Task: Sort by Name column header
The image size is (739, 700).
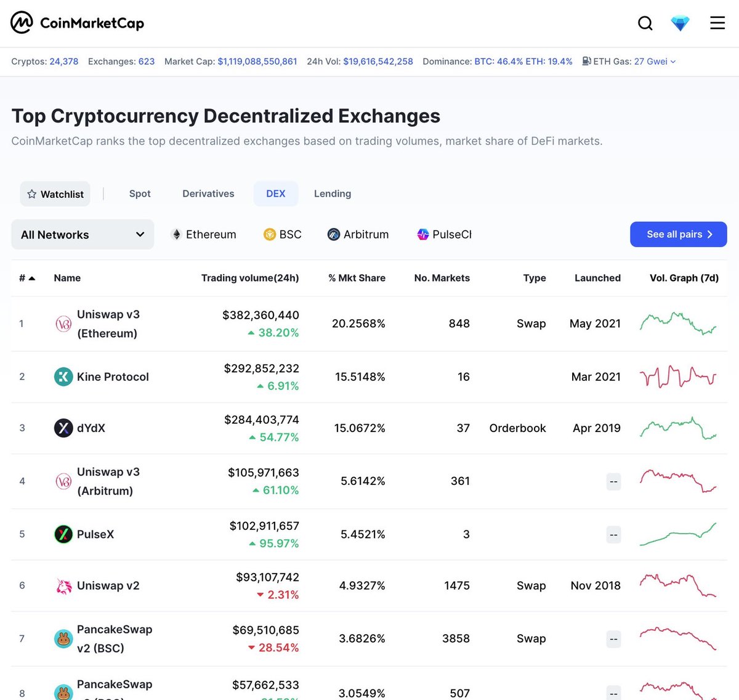Action: tap(67, 278)
